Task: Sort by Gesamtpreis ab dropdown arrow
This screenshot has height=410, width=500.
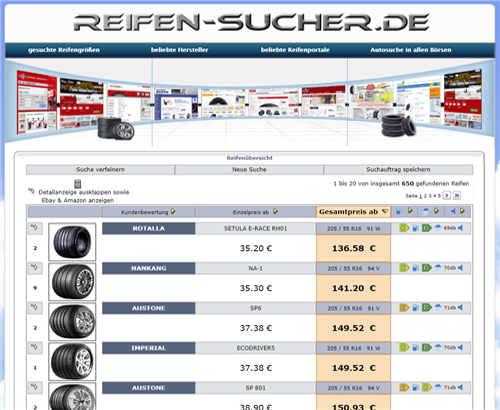Action: coord(385,211)
